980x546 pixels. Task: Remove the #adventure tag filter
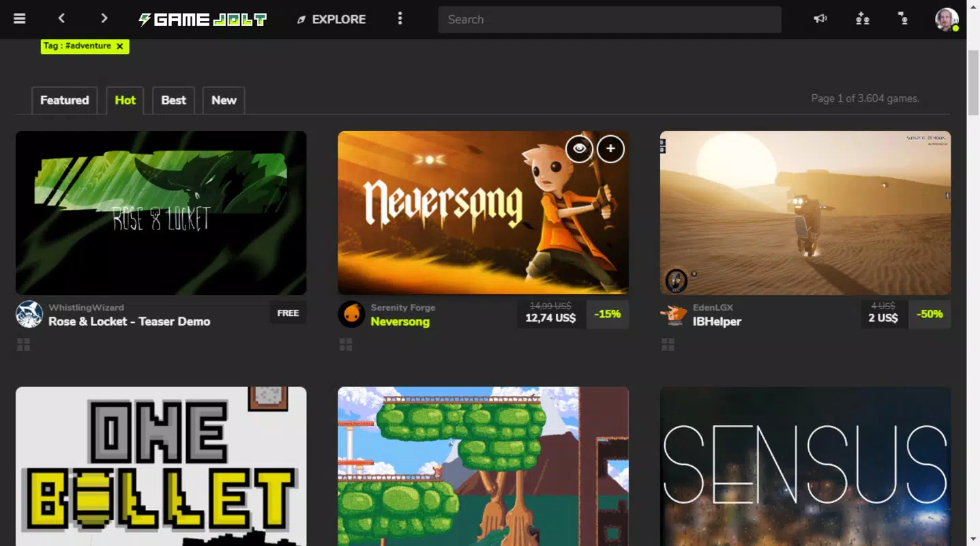[120, 46]
